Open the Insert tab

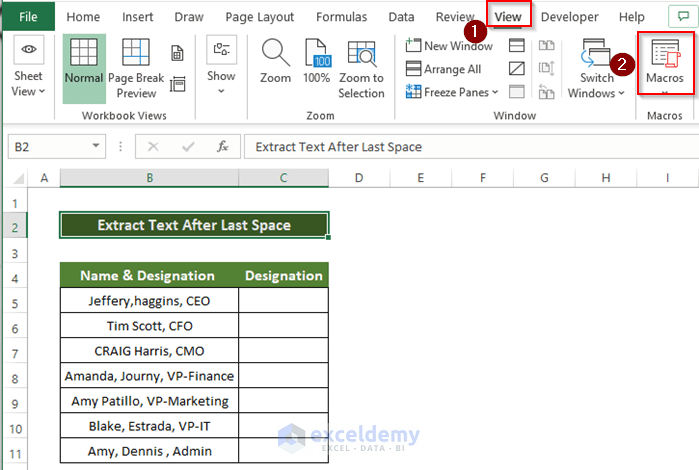[137, 17]
